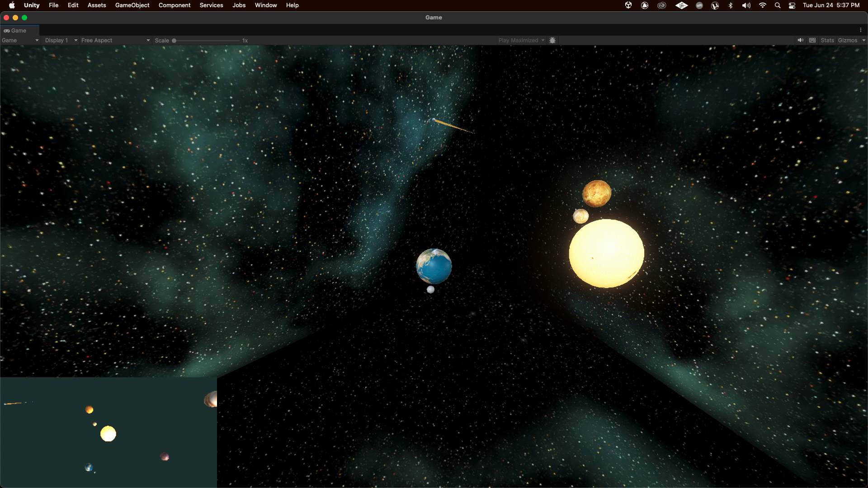868x488 pixels.
Task: Click the Adobe Creative Cloud menu bar icon
Action: pos(662,5)
